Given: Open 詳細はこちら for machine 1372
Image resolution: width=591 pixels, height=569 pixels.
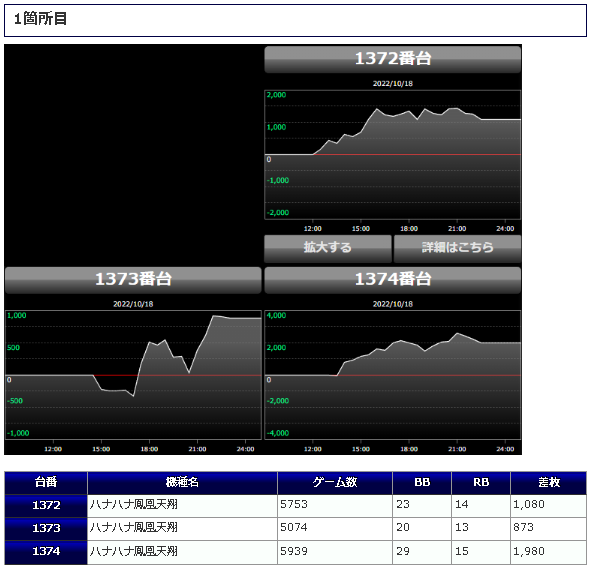Looking at the screenshot, I should point(457,249).
